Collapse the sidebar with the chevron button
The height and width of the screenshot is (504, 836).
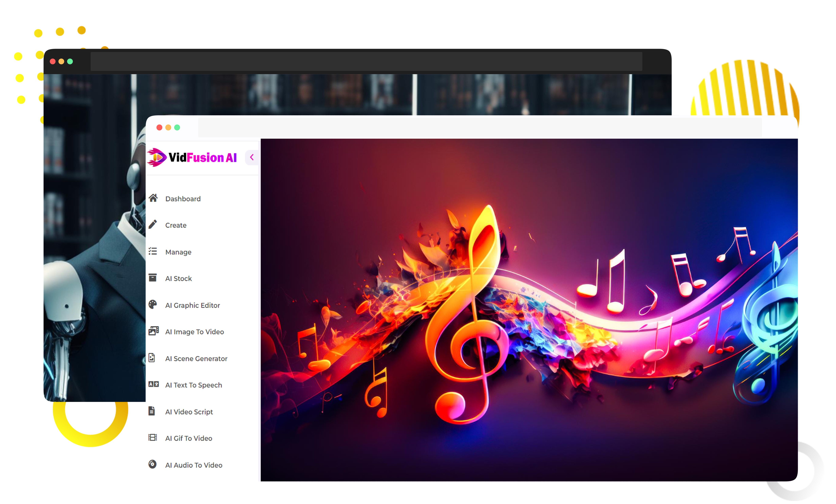pyautogui.click(x=252, y=157)
